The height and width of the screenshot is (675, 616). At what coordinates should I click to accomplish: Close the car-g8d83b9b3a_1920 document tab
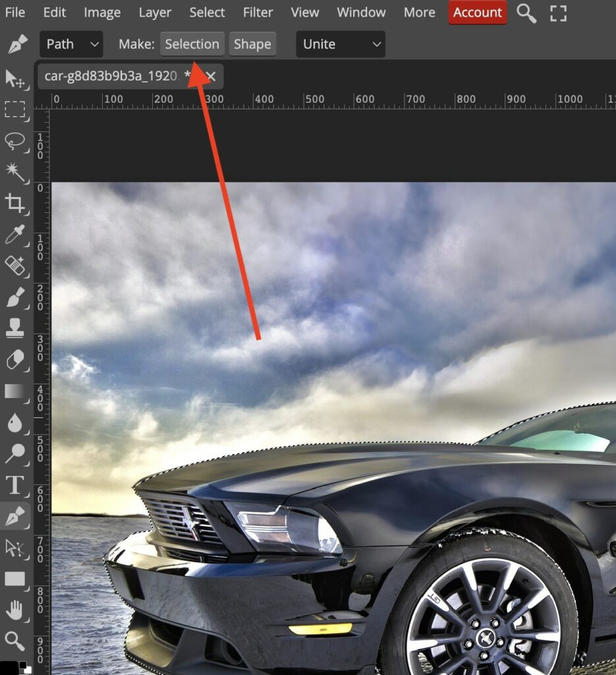(x=211, y=76)
